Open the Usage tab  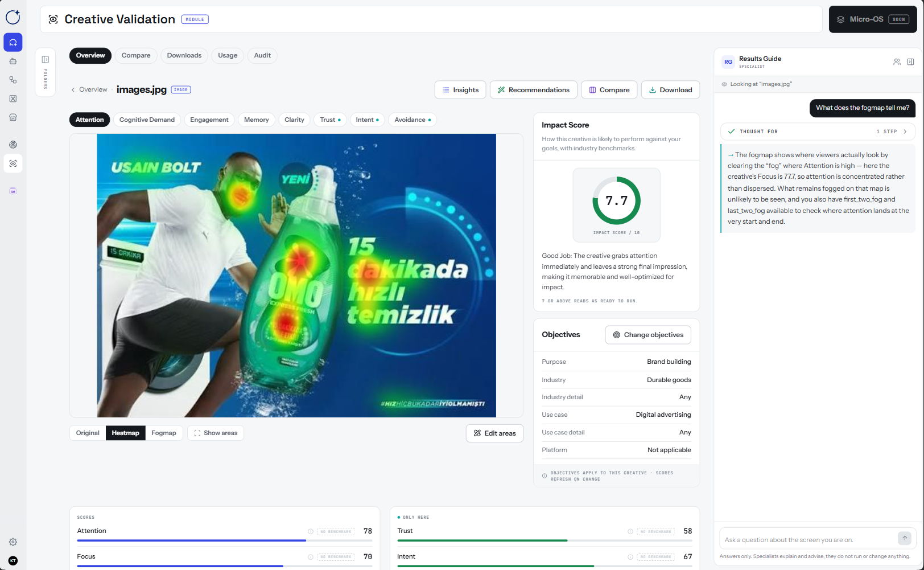click(x=228, y=55)
